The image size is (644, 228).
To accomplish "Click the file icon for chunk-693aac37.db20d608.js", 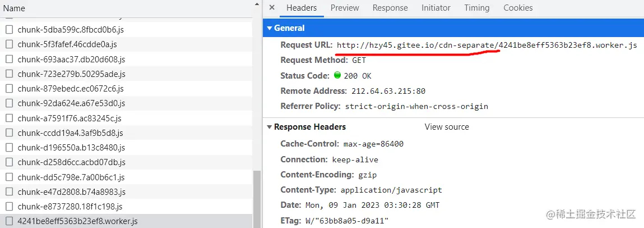I will click(x=10, y=59).
